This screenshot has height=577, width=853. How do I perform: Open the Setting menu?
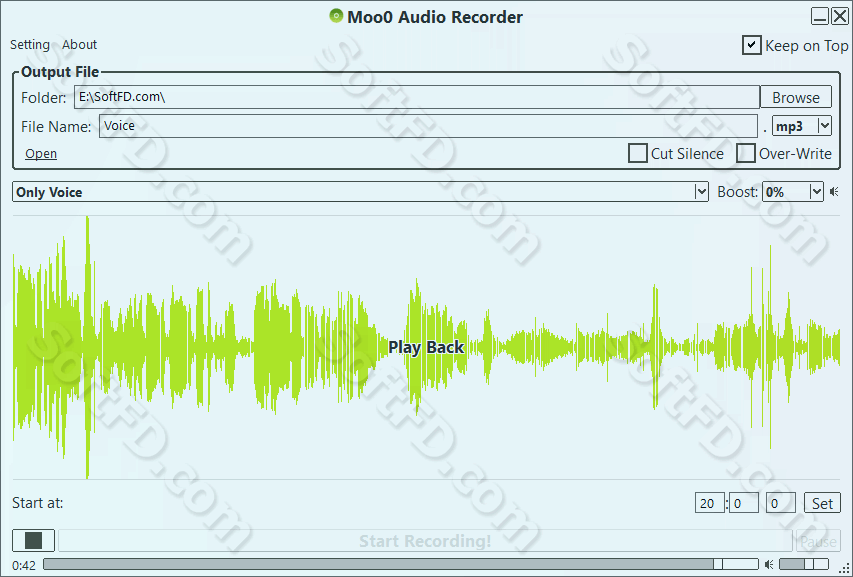click(x=30, y=45)
